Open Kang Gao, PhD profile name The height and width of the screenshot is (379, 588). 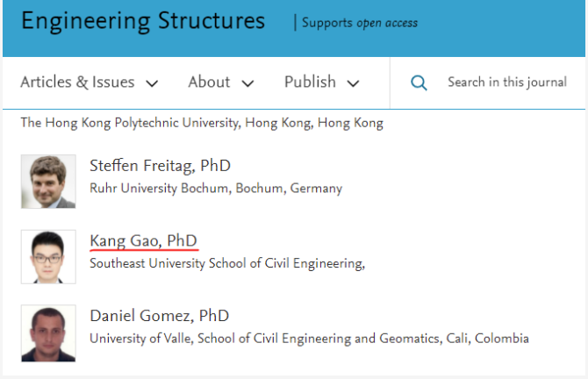pos(143,240)
